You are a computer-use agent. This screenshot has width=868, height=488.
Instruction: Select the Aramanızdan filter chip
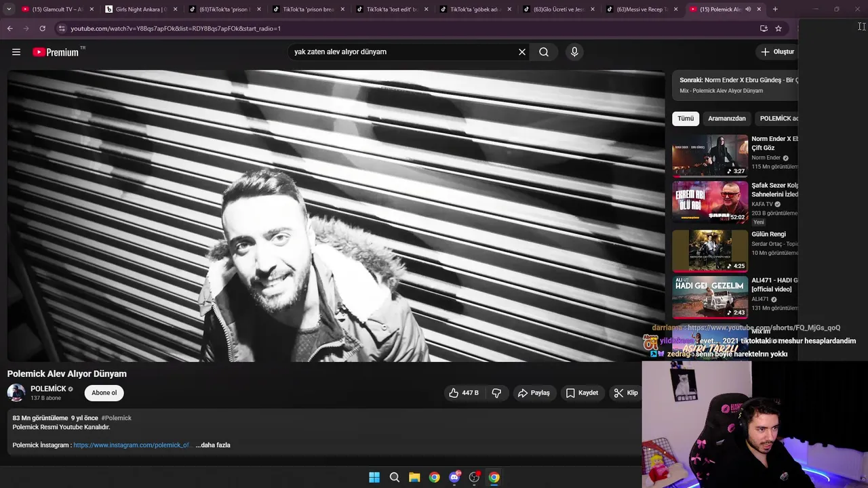click(727, 119)
